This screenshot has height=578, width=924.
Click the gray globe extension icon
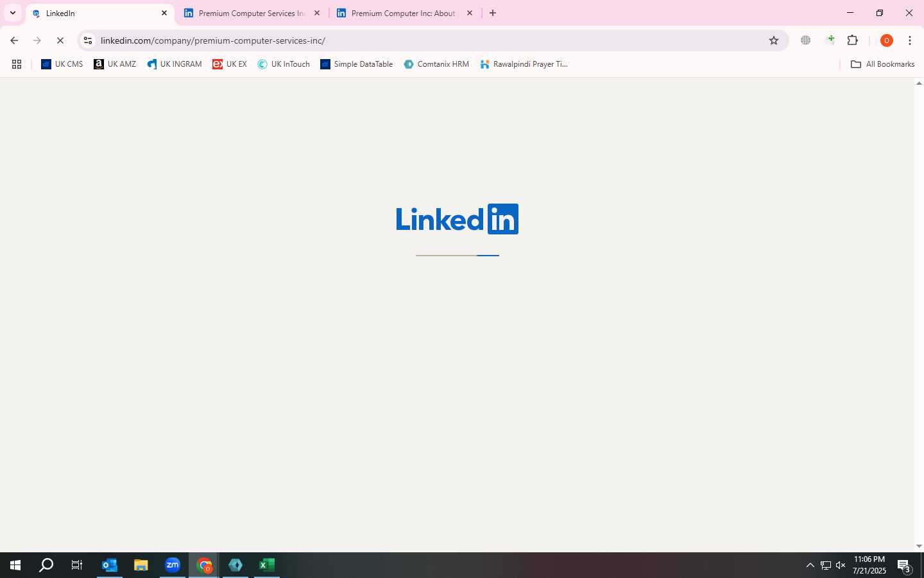pos(805,40)
